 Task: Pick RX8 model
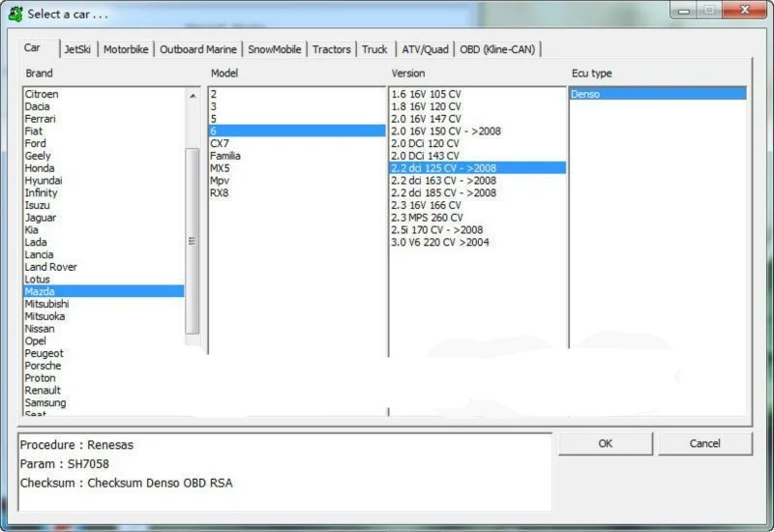point(297,192)
